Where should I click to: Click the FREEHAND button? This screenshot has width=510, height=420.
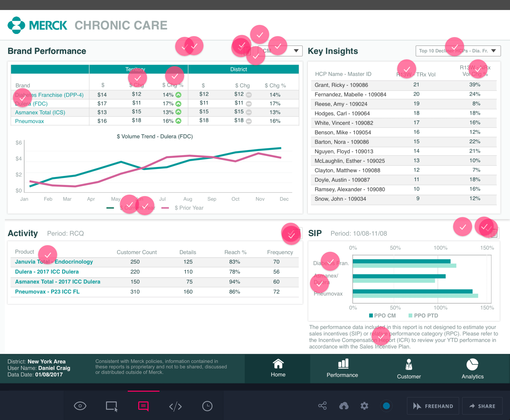(x=433, y=406)
